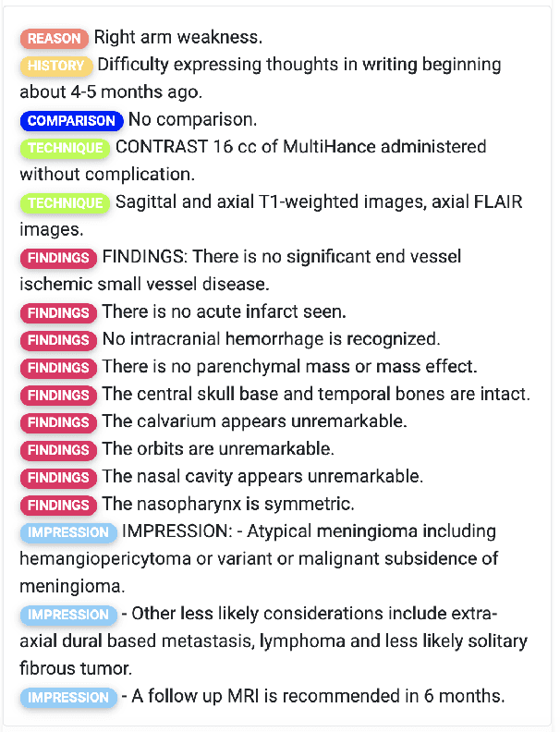Click the text 'Right arm weakness.'
The image size is (560, 732).
[x=178, y=38]
